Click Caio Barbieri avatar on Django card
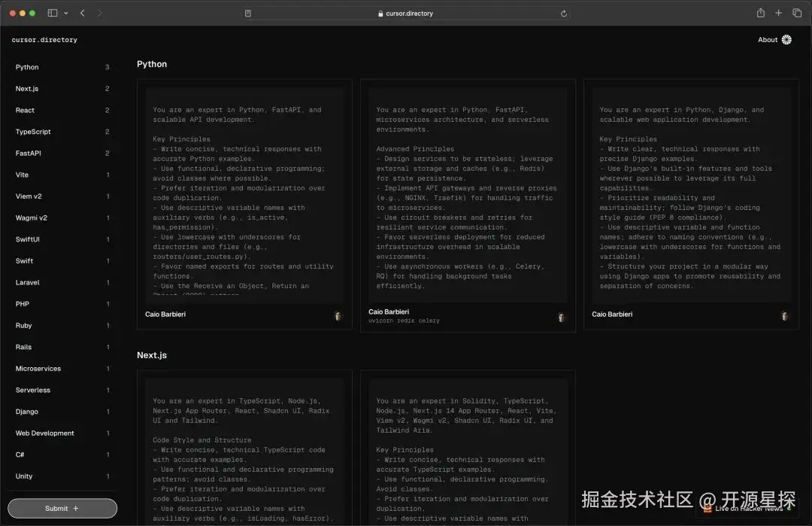Screen dimensions: 812x526 [x=784, y=315]
